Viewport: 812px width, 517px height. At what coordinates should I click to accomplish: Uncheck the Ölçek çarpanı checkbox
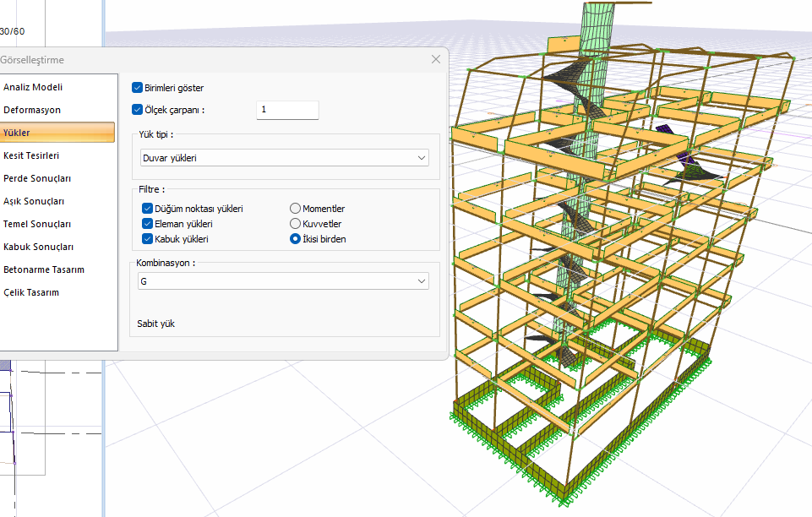coord(138,109)
